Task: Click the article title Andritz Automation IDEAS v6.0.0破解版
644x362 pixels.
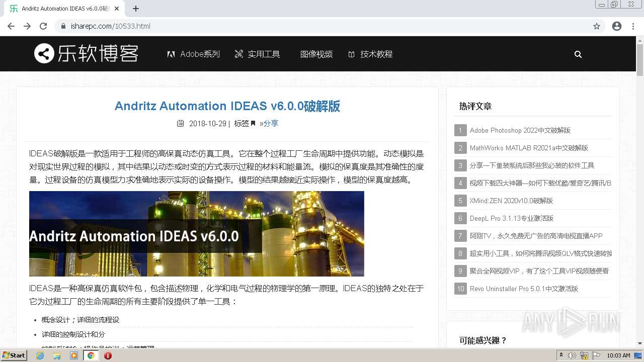Action: pos(227,106)
